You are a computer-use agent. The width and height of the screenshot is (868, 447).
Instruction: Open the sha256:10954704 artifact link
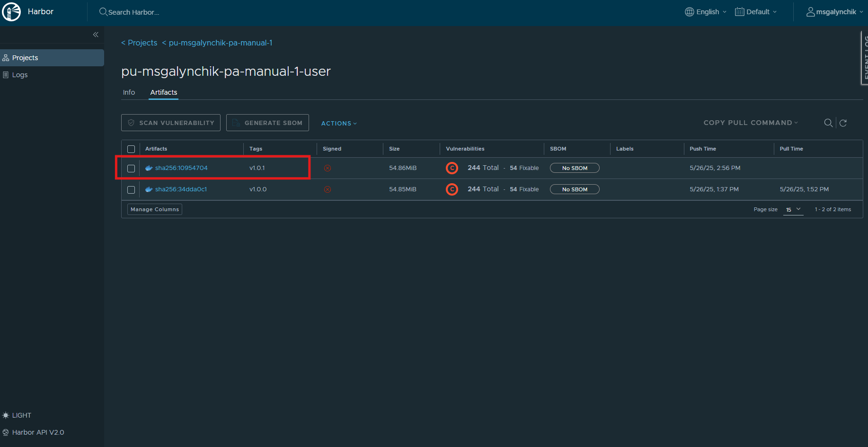coord(181,168)
